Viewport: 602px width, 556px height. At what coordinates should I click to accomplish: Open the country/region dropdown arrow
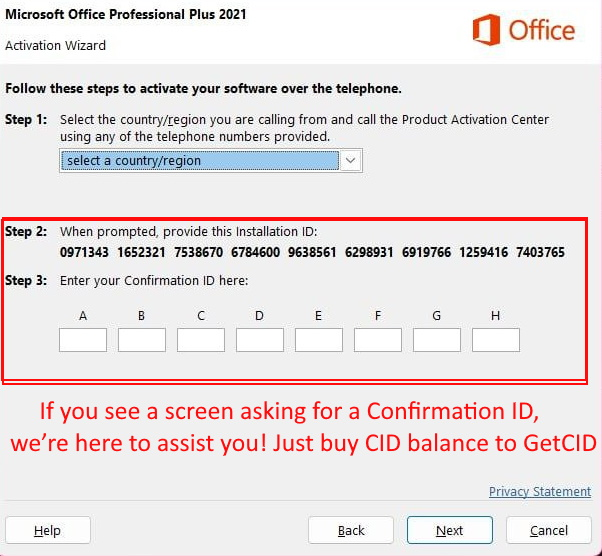[x=351, y=161]
